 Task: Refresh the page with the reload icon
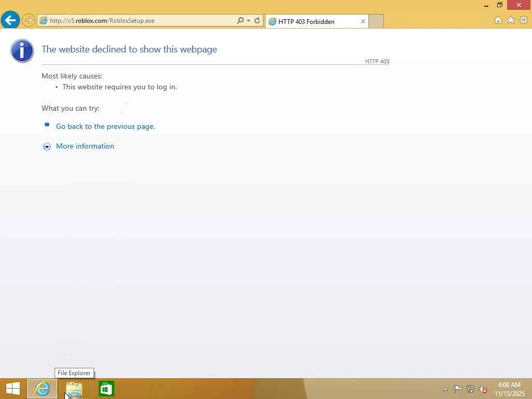point(257,20)
